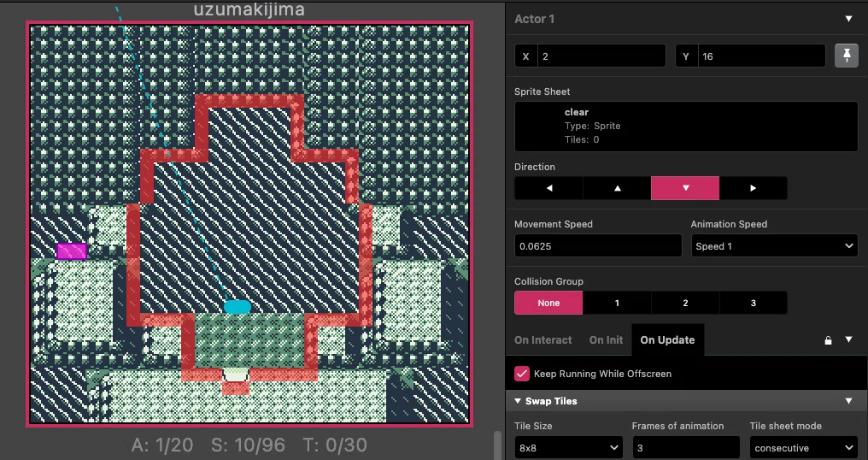Set actor direction to left arrow
This screenshot has height=460, width=868.
coord(548,188)
